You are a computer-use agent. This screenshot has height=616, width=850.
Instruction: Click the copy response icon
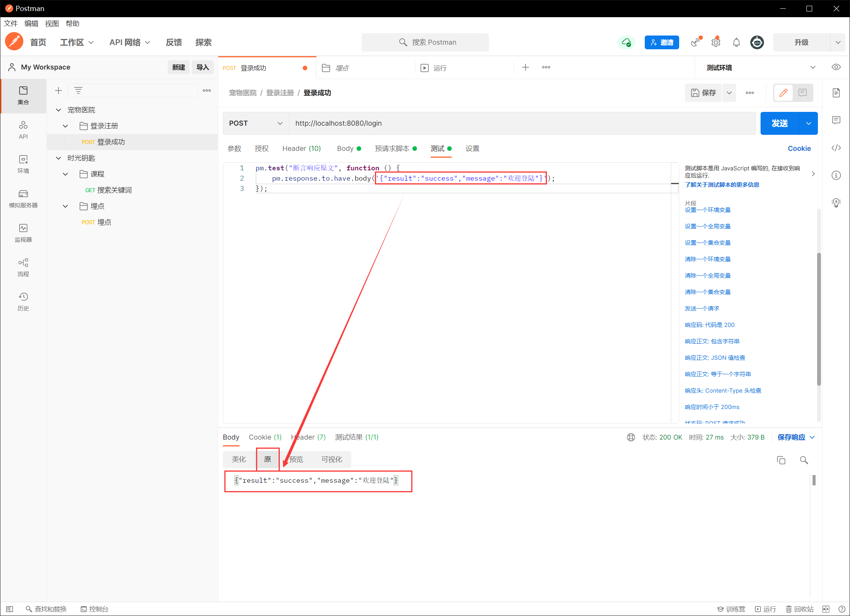781,460
